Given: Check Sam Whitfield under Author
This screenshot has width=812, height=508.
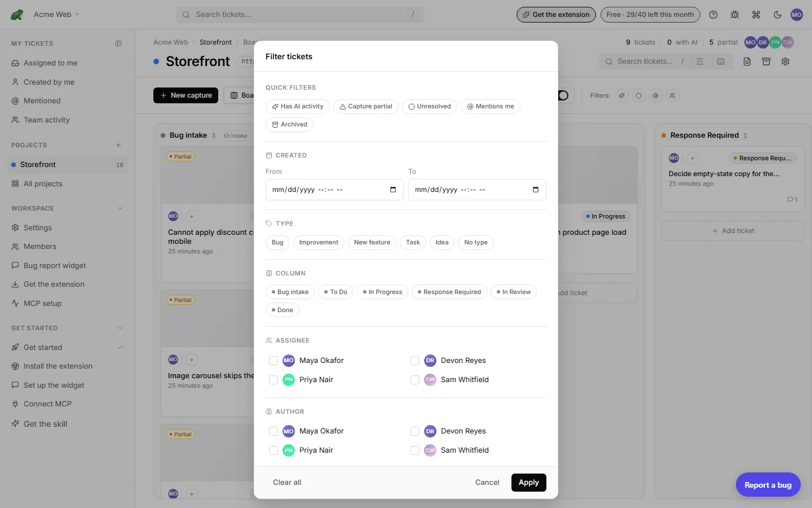Looking at the screenshot, I should (x=415, y=450).
